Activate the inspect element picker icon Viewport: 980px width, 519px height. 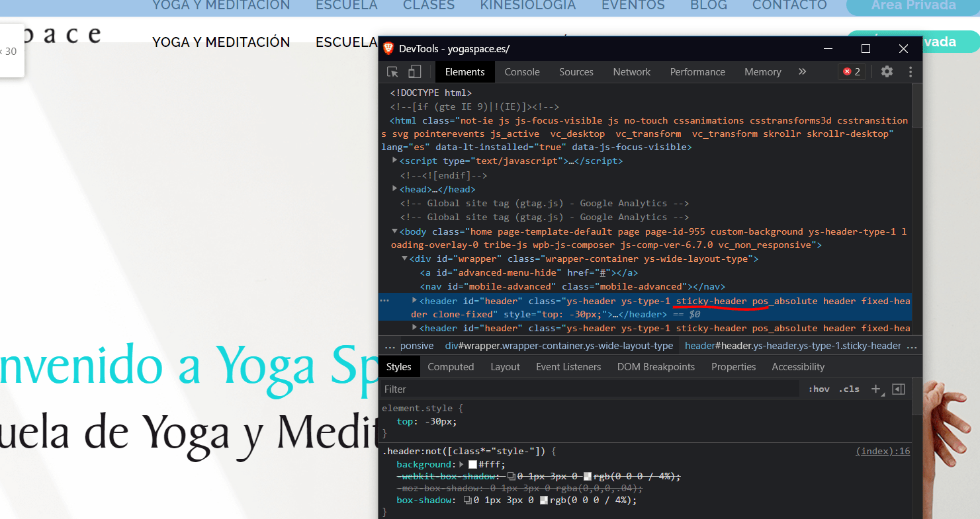point(392,72)
